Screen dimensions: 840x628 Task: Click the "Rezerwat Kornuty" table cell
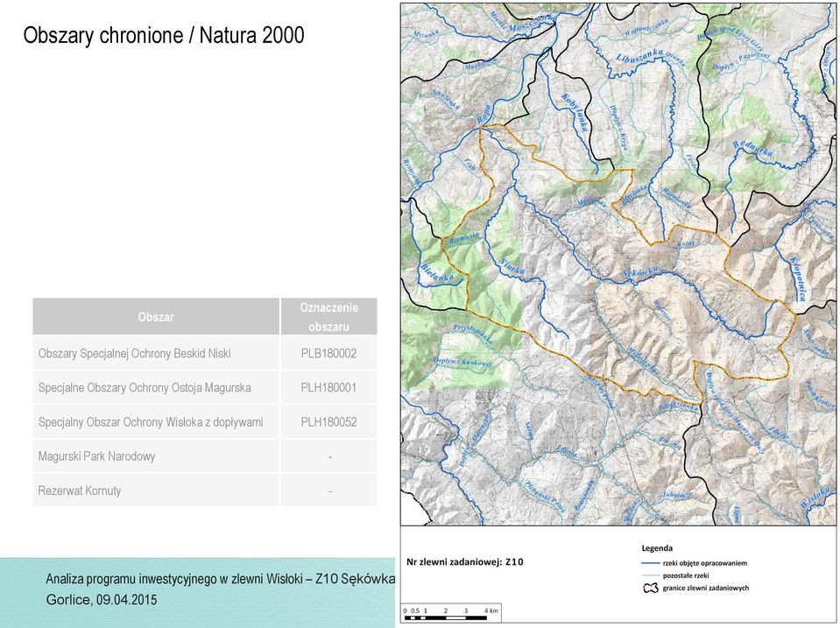point(156,490)
